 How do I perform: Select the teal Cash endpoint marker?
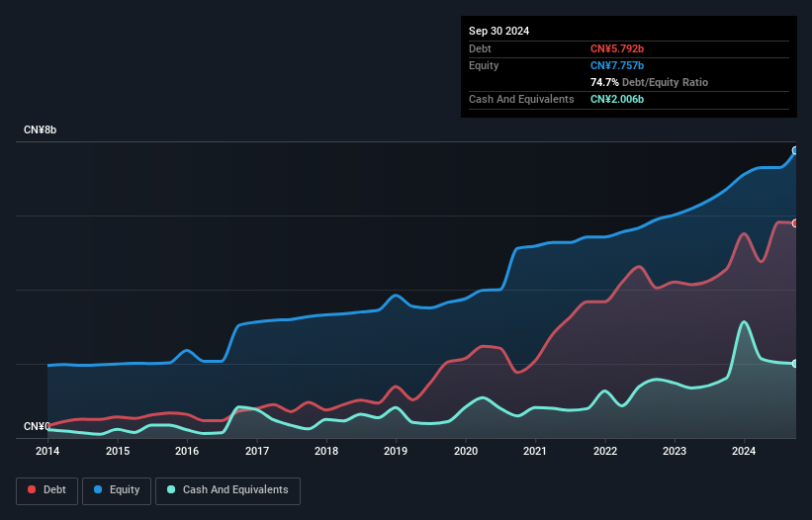795,364
